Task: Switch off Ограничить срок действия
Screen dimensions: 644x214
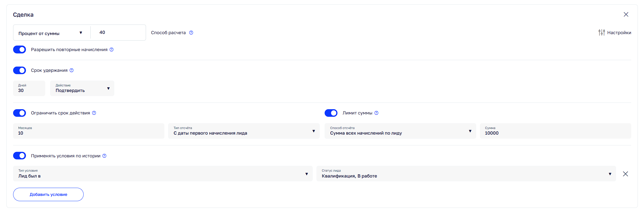Action: coord(20,113)
